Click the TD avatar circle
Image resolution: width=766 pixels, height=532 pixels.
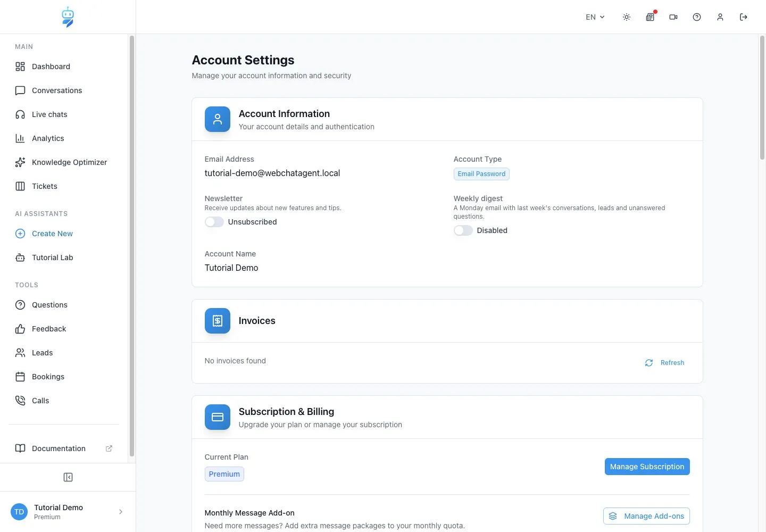19,512
